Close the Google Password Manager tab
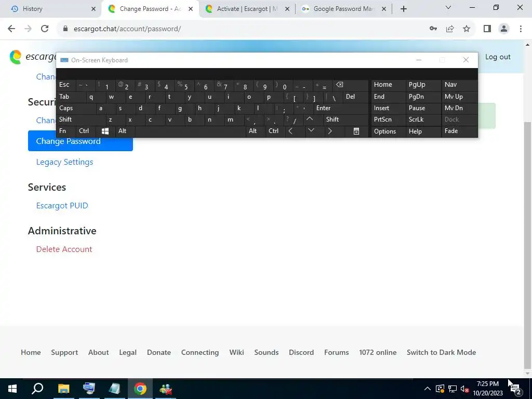Screen dimensions: 532x399 tap(384, 9)
